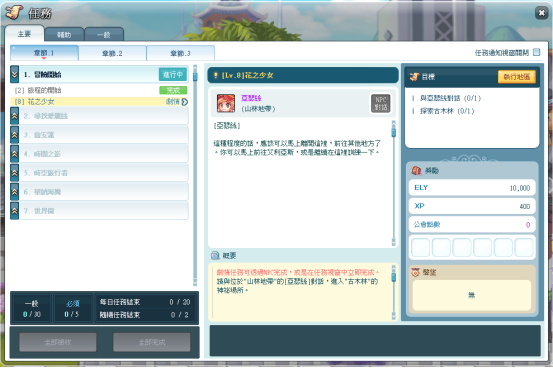Click the 聲望 medal icon

click(415, 272)
